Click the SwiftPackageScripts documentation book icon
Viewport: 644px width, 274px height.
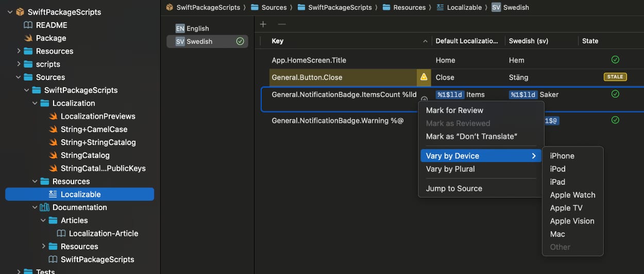pos(53,259)
